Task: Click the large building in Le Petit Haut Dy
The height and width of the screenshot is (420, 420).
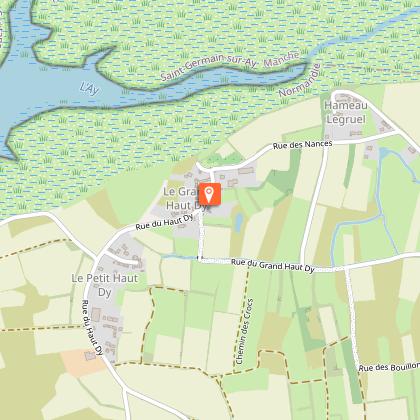Action: point(96,315)
